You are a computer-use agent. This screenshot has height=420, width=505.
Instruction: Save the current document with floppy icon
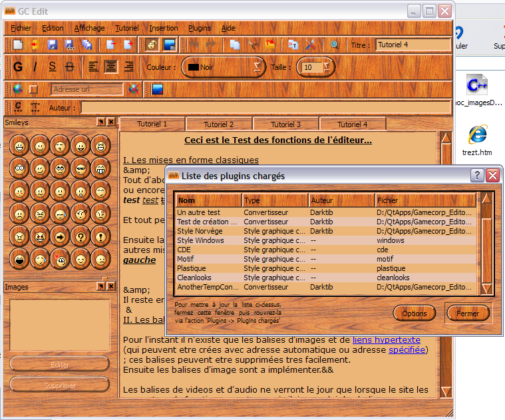(52, 45)
